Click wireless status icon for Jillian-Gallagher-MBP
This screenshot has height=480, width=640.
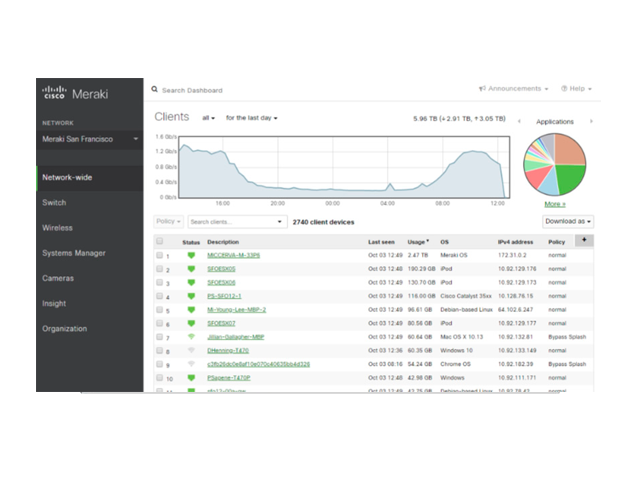(x=191, y=338)
